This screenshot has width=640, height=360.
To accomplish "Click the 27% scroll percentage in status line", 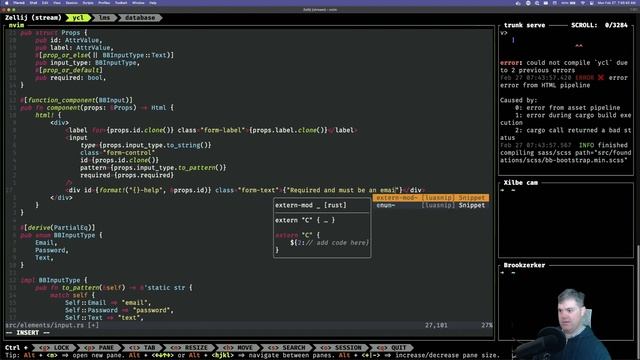I will pos(487,325).
